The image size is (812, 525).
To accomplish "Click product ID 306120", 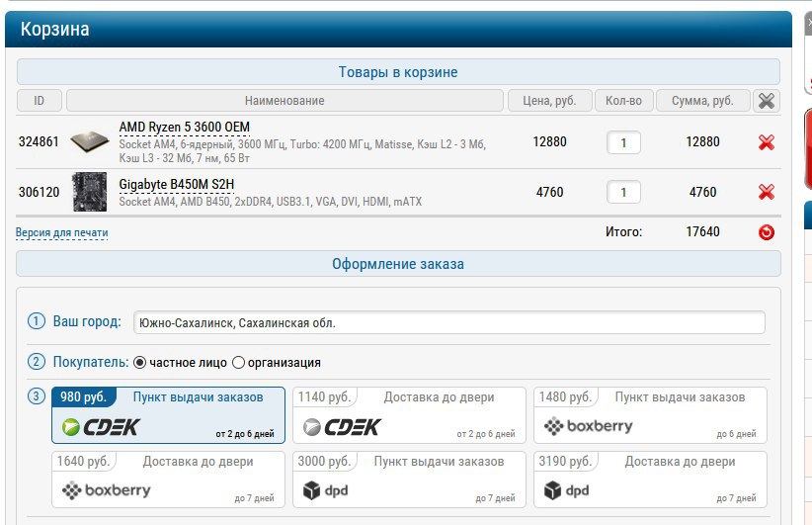I will [39, 192].
